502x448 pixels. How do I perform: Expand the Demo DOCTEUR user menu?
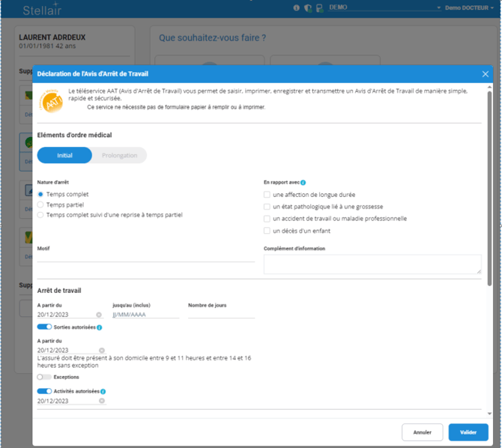(470, 7)
